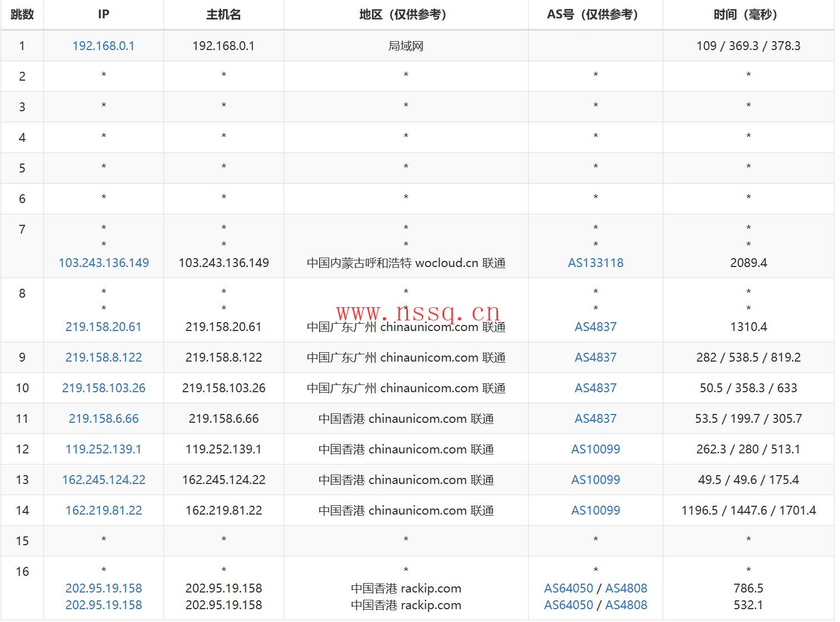Select hostname cell 219.158.8.122

[223, 357]
